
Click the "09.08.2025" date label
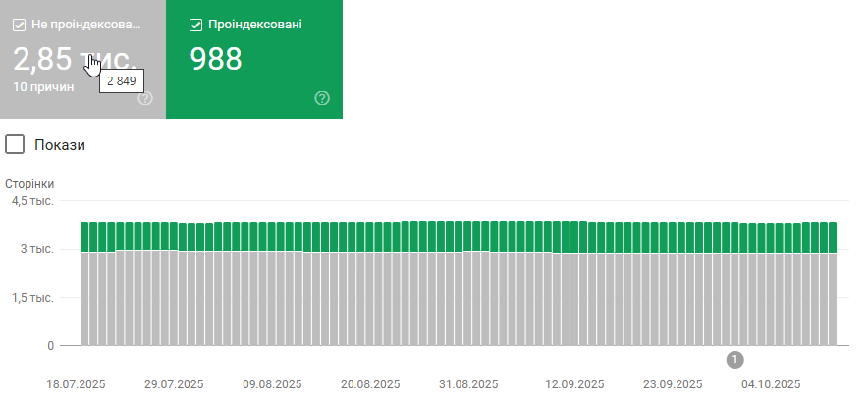[272, 384]
